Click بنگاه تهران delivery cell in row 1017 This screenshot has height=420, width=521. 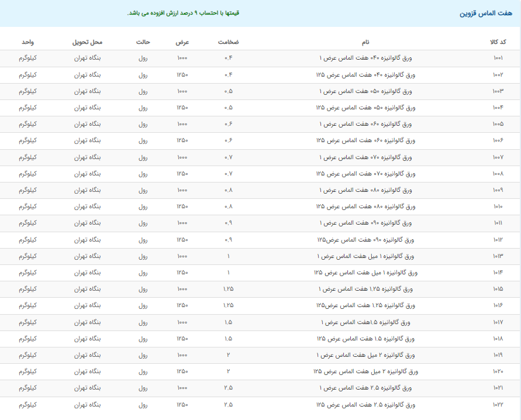tap(88, 322)
